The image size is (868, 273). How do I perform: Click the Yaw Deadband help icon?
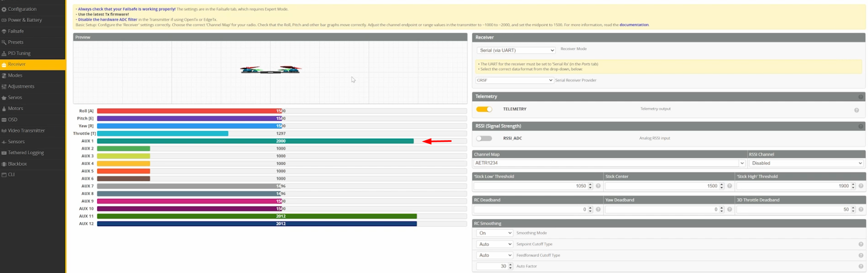[x=729, y=210]
